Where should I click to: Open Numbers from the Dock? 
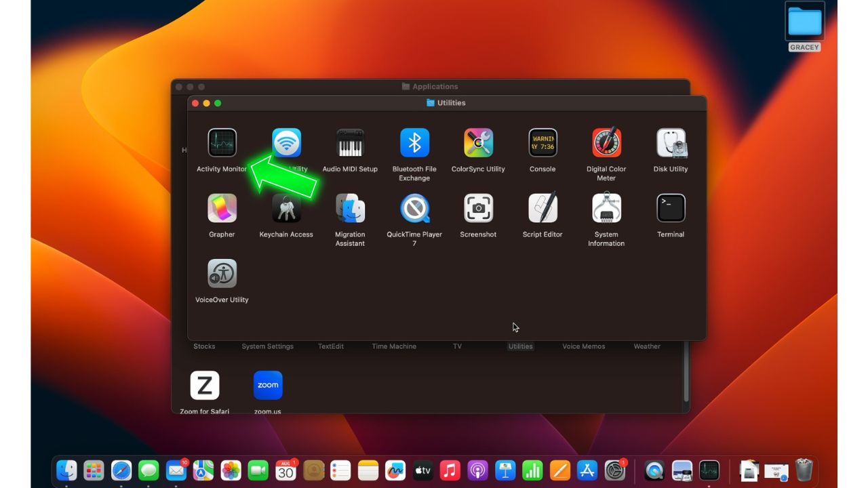532,470
